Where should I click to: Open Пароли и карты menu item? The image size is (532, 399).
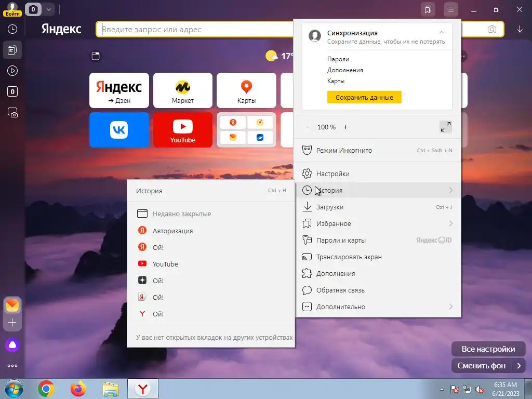(x=378, y=240)
